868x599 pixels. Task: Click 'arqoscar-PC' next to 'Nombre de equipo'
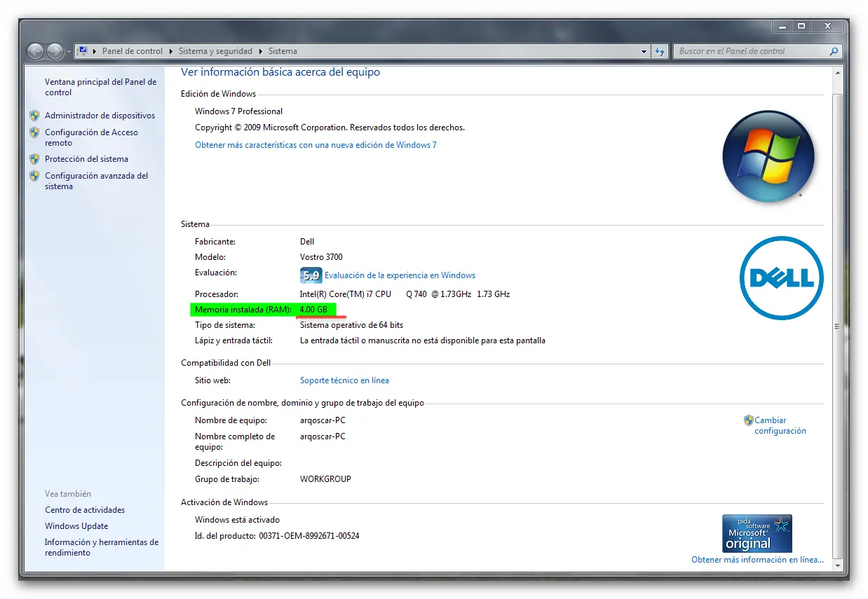pos(323,420)
